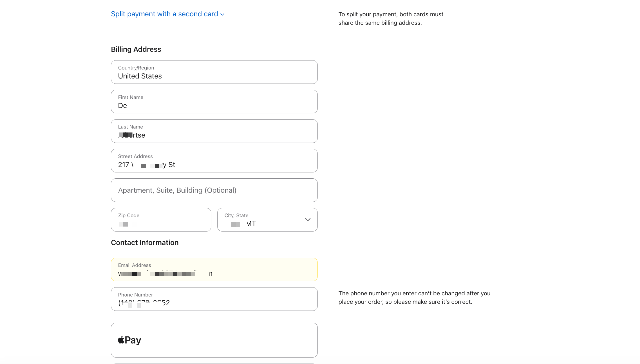Click the note about sharing the same billing address
This screenshot has height=364, width=640.
pos(391,19)
